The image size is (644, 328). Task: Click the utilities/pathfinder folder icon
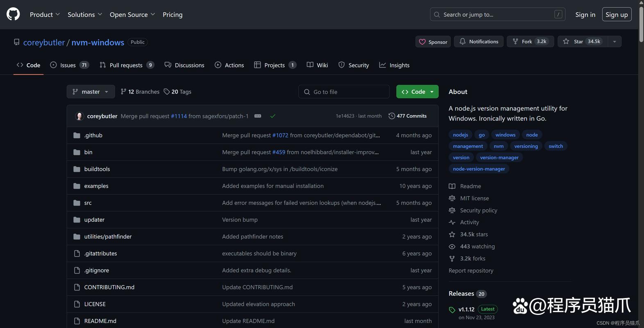pyautogui.click(x=77, y=237)
